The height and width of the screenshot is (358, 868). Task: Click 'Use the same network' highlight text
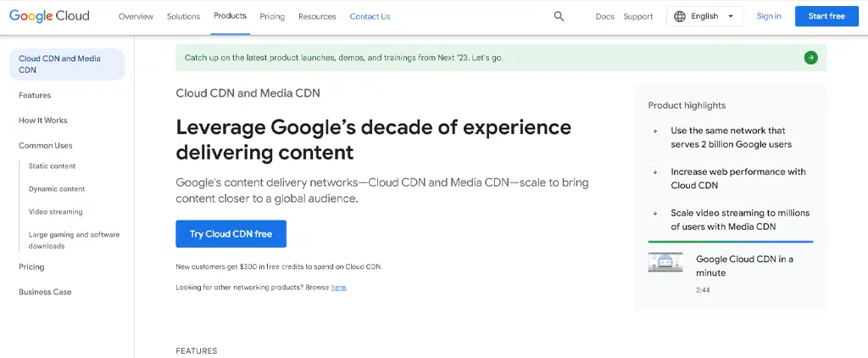732,137
